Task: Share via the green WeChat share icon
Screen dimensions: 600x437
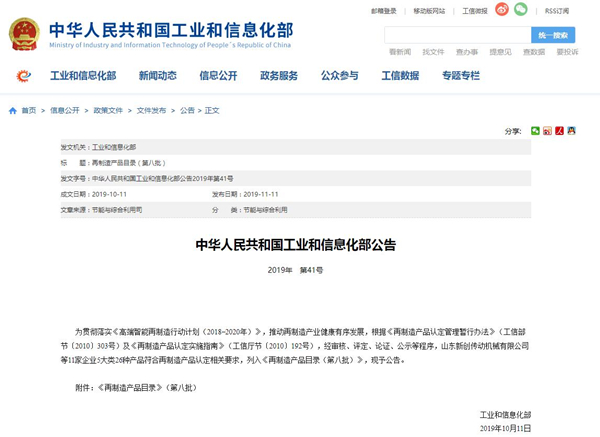Action: (536, 131)
